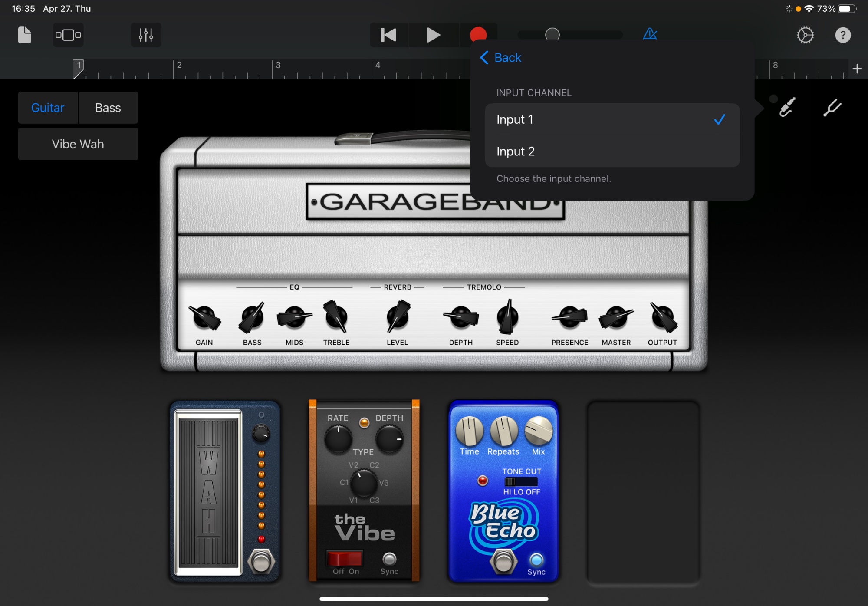Open the track controls mixer
The image size is (868, 606).
point(146,35)
